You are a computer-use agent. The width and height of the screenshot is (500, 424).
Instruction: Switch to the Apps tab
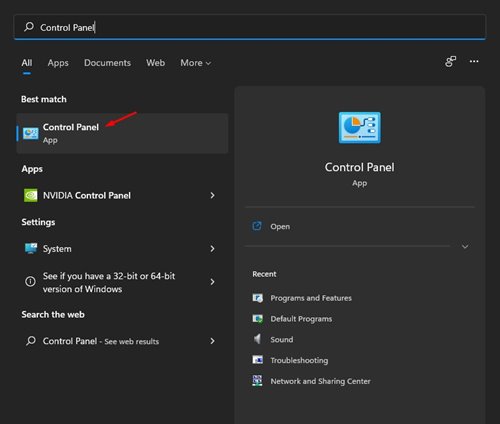(x=58, y=63)
